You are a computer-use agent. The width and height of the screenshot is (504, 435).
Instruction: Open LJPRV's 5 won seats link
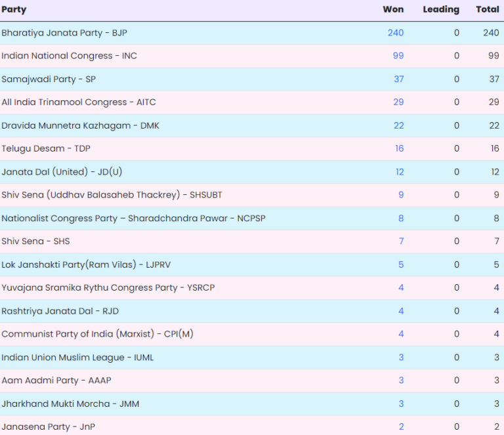pos(401,264)
